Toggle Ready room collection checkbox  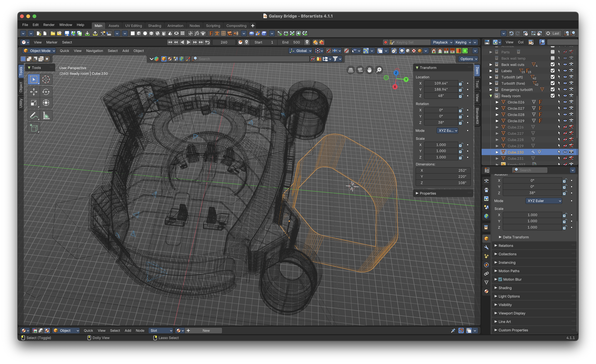click(x=552, y=96)
